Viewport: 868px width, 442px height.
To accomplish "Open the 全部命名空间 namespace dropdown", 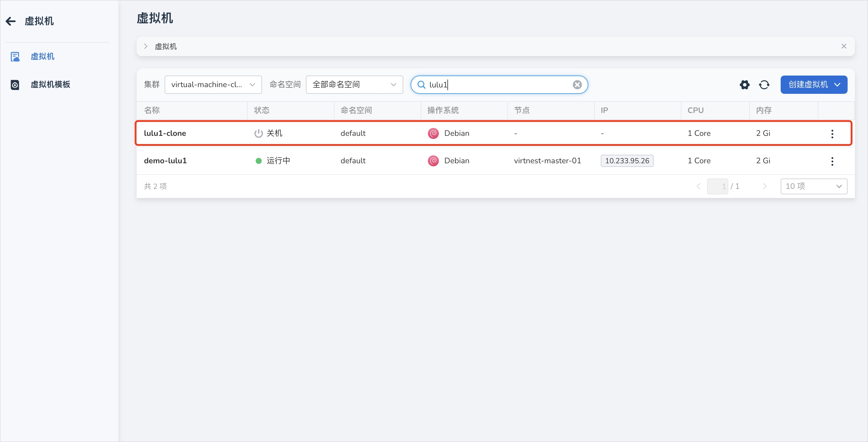I will pyautogui.click(x=354, y=85).
